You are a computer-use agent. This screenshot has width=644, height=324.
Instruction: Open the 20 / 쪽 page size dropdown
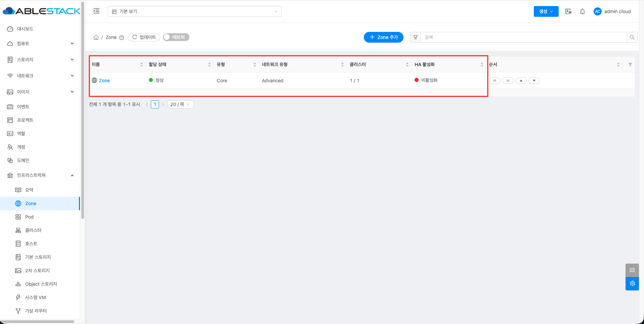coord(180,104)
